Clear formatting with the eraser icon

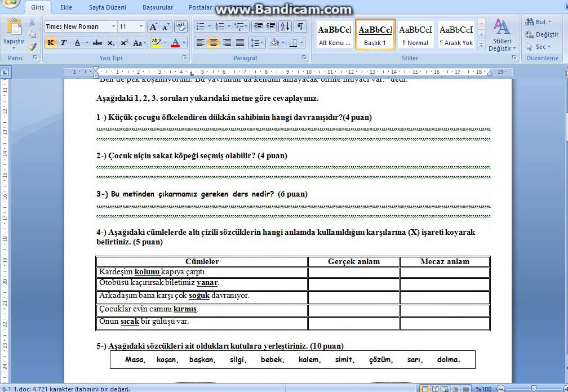[x=180, y=26]
